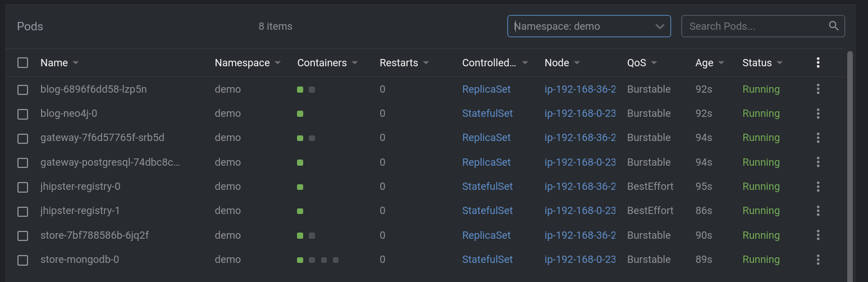Open the node link for gateway-postgresql pod
The width and height of the screenshot is (868, 282).
click(580, 162)
